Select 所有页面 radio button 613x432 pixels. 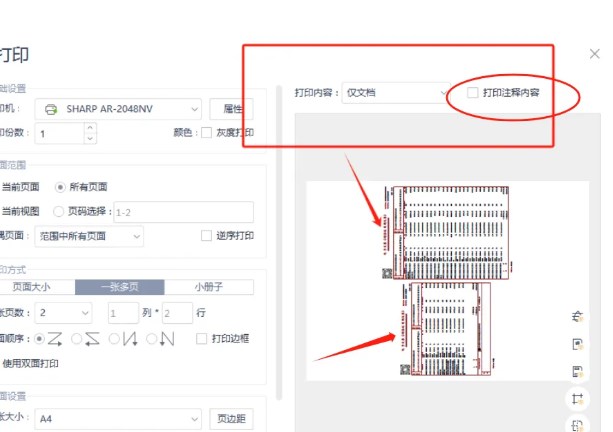click(x=60, y=187)
